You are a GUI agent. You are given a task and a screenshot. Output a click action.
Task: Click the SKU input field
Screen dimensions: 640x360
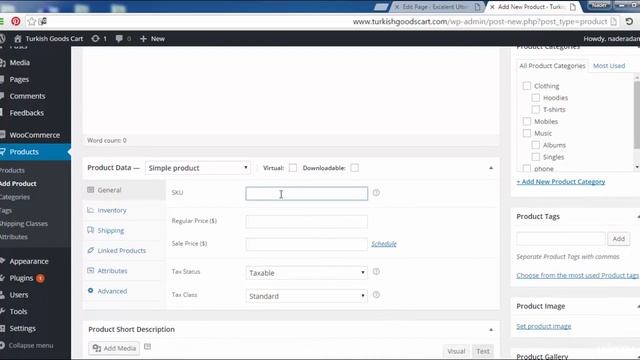tap(306, 193)
